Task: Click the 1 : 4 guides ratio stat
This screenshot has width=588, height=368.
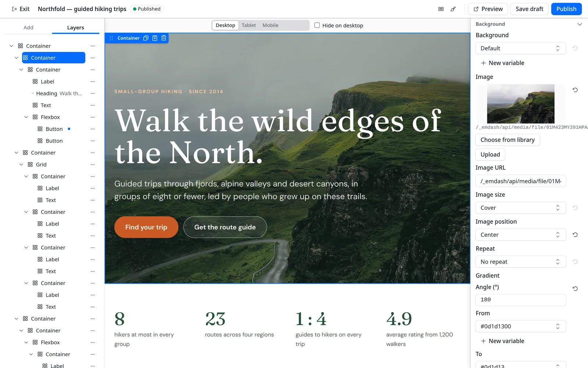Action: click(311, 319)
